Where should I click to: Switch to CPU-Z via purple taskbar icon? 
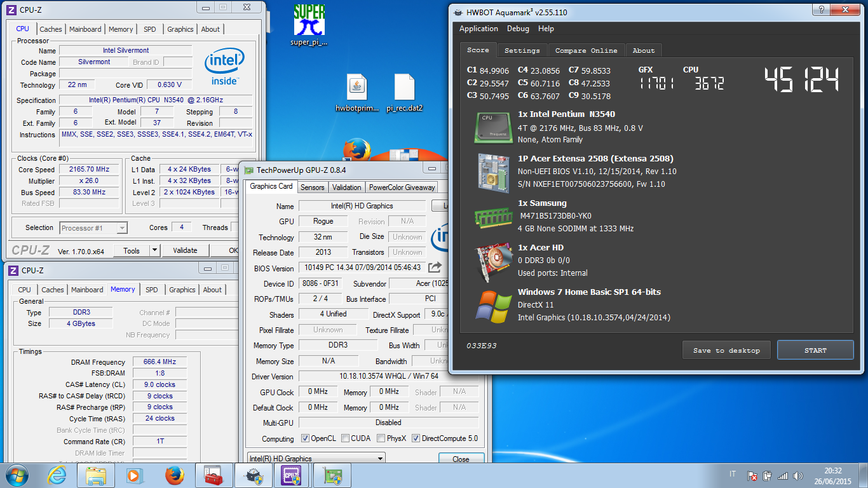[x=291, y=475]
